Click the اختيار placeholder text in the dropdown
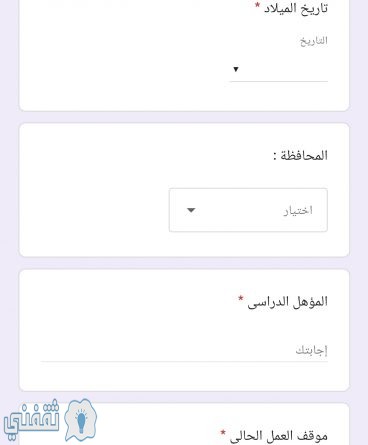 point(298,210)
